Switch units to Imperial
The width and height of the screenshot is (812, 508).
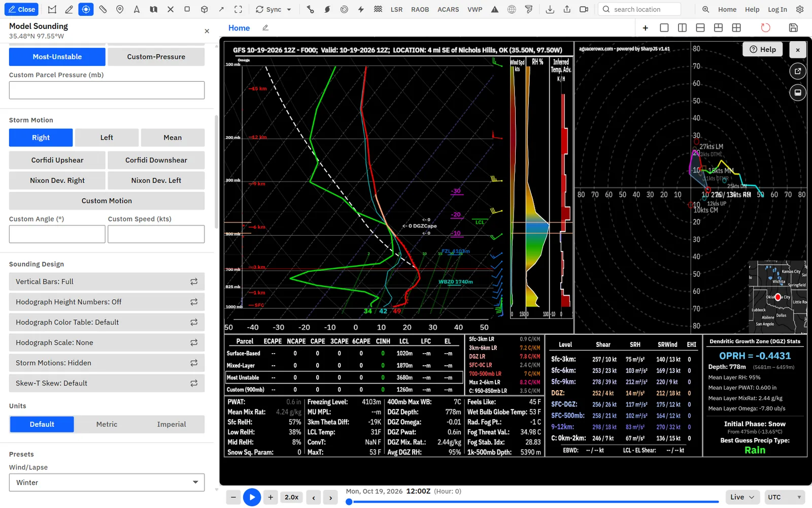(x=172, y=424)
